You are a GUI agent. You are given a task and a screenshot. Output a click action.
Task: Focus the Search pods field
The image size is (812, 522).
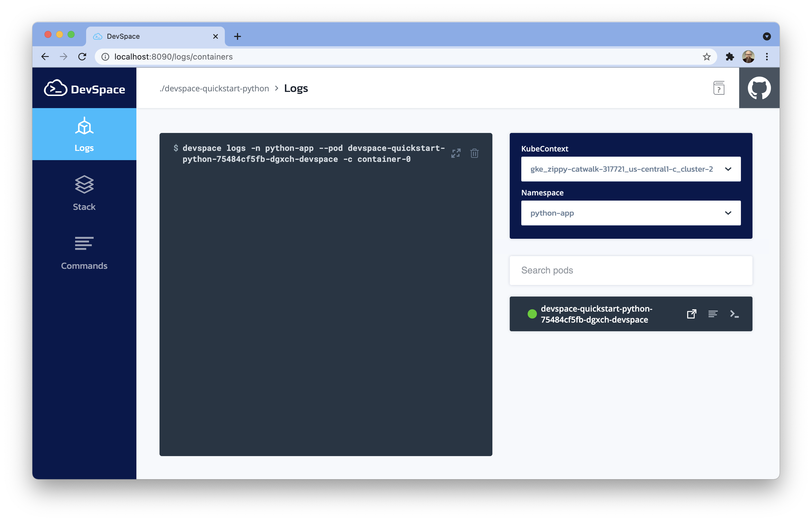tap(631, 271)
